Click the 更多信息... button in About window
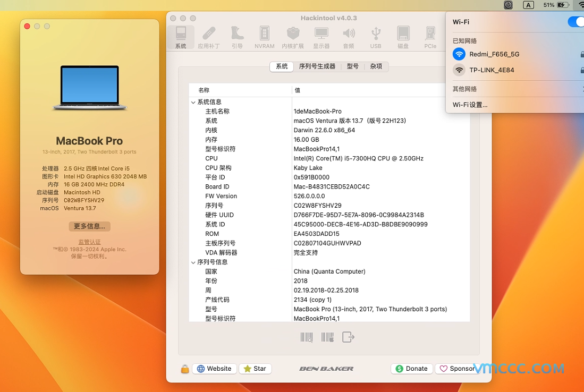The width and height of the screenshot is (584, 392). point(89,226)
